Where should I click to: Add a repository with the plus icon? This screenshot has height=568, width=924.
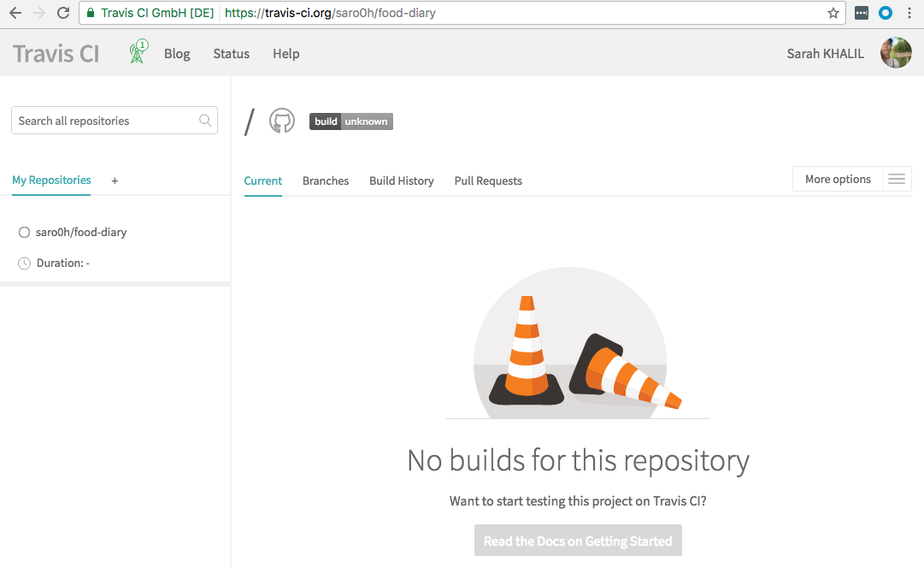point(115,181)
